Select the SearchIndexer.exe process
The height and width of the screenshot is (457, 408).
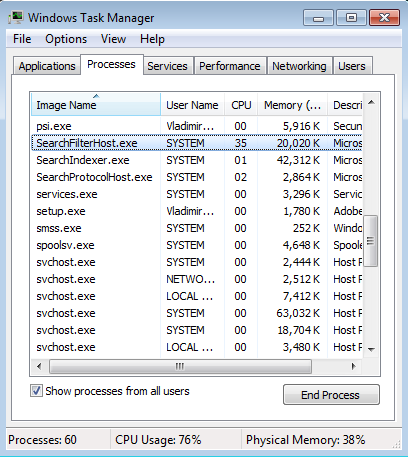tap(197, 160)
